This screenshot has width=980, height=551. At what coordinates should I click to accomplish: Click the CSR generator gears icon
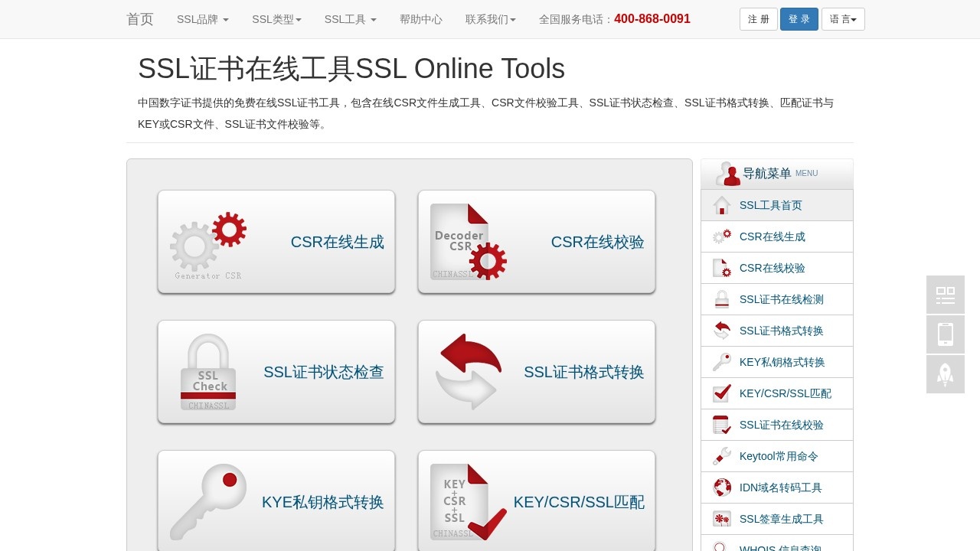click(x=208, y=246)
